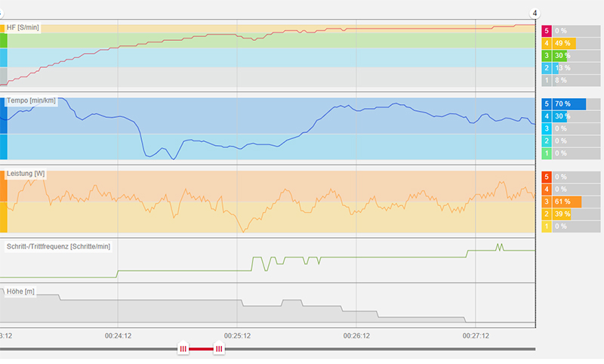Click Leistung zone 2 bar showing 39 %

coord(563,214)
